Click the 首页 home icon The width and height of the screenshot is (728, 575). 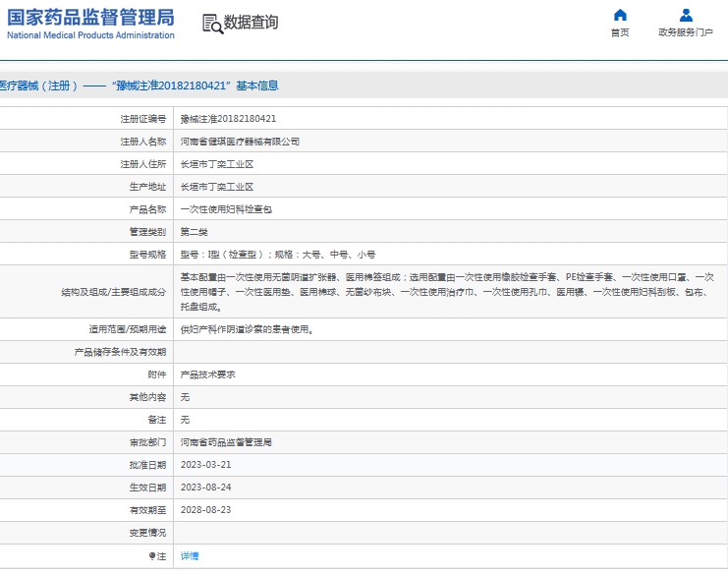[x=620, y=16]
